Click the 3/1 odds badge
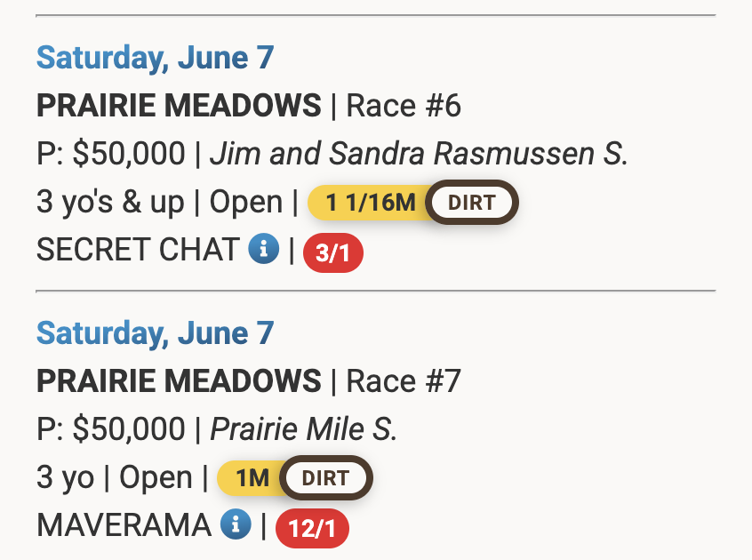752x560 pixels. (333, 254)
